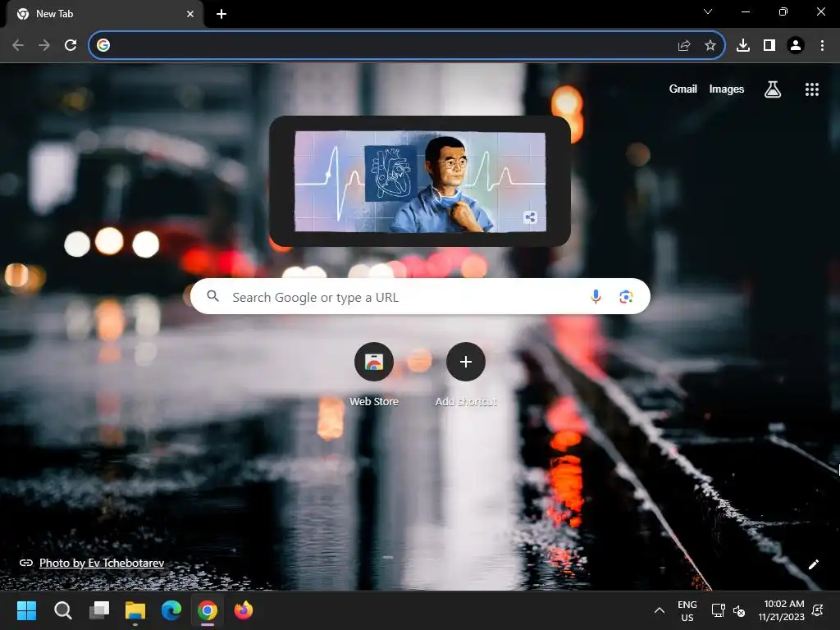Viewport: 840px width, 630px height.
Task: Show hidden system tray icons
Action: (660, 610)
